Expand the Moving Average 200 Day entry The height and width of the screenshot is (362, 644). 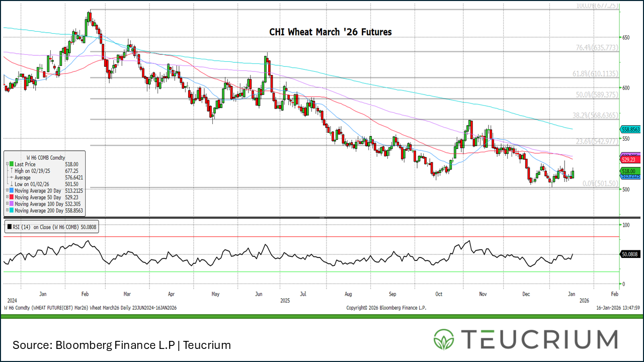pyautogui.click(x=7, y=211)
